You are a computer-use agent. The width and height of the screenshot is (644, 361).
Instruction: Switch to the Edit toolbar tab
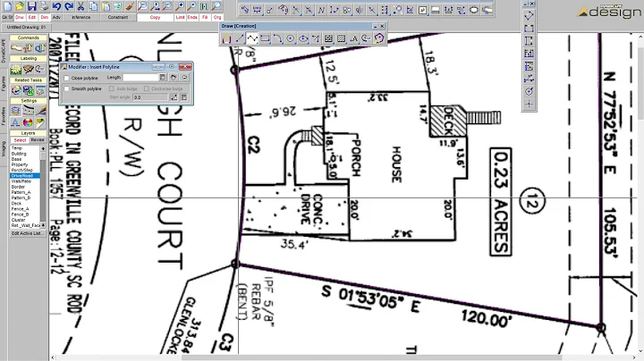(32, 17)
